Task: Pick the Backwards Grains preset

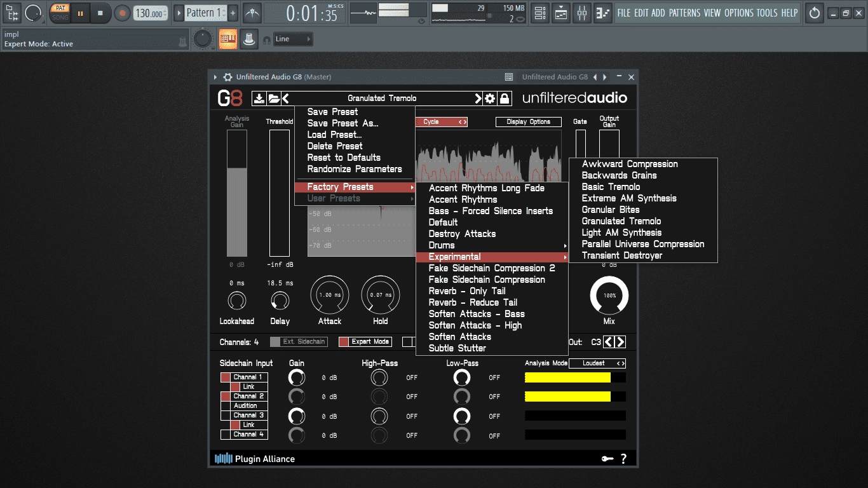Action: click(x=619, y=175)
